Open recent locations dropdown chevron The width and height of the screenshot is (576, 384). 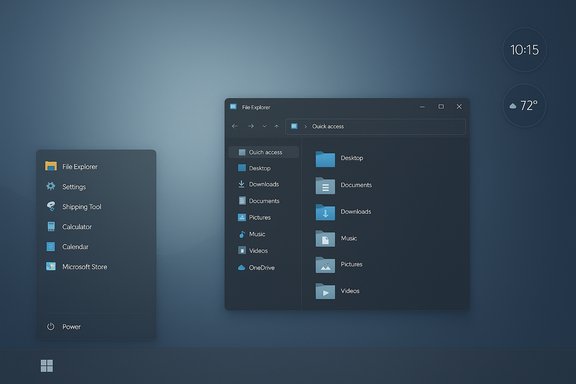264,126
